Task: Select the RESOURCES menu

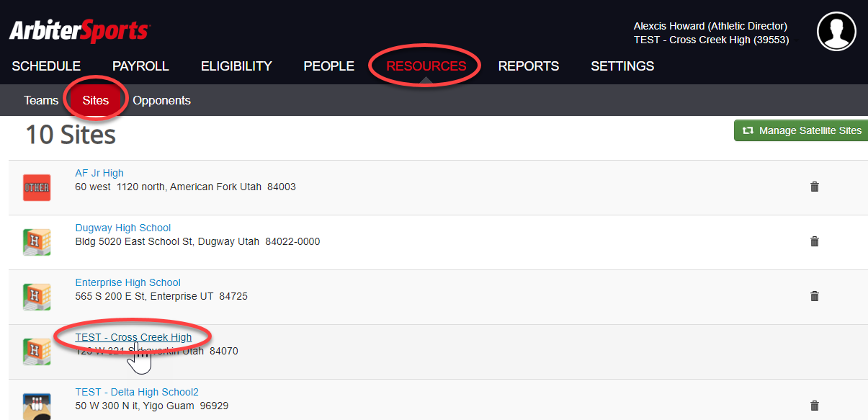Action: [x=426, y=66]
